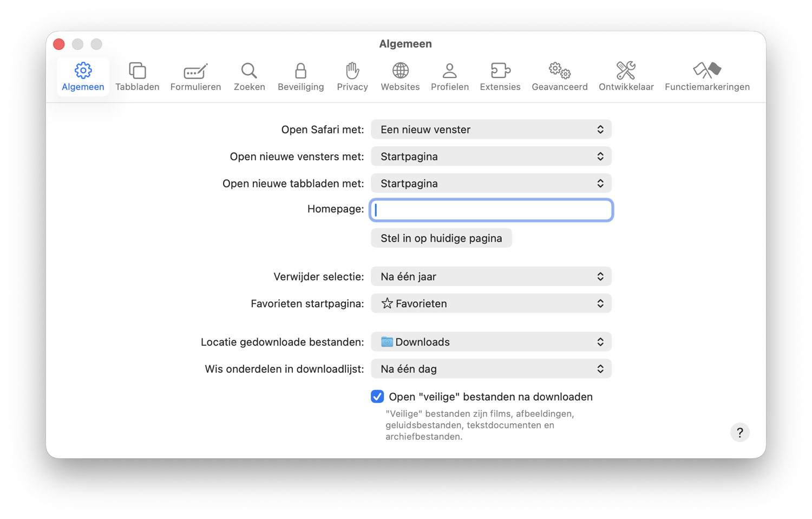Open the Websites globe pane
This screenshot has height=519, width=812.
[400, 76]
